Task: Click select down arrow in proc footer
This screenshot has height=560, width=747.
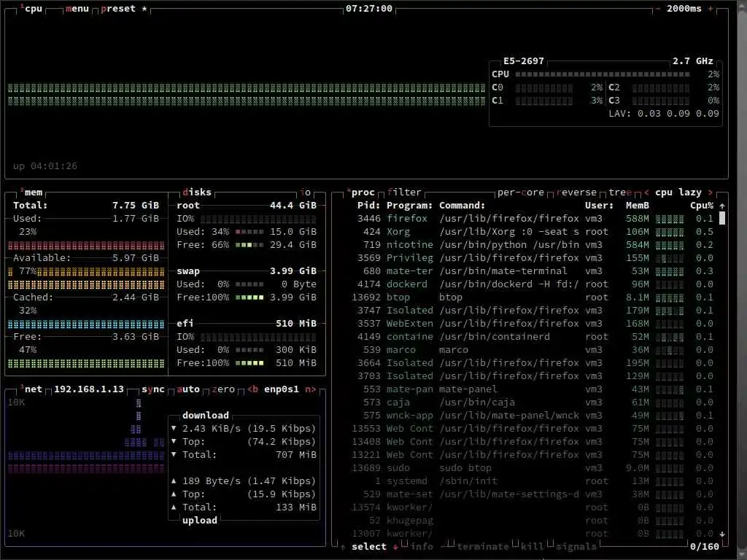Action: click(x=395, y=547)
